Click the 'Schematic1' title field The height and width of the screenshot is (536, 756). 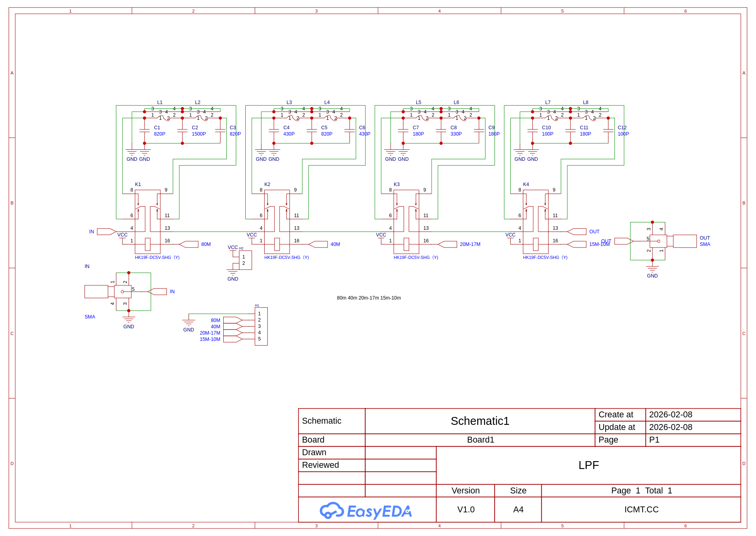coord(480,421)
